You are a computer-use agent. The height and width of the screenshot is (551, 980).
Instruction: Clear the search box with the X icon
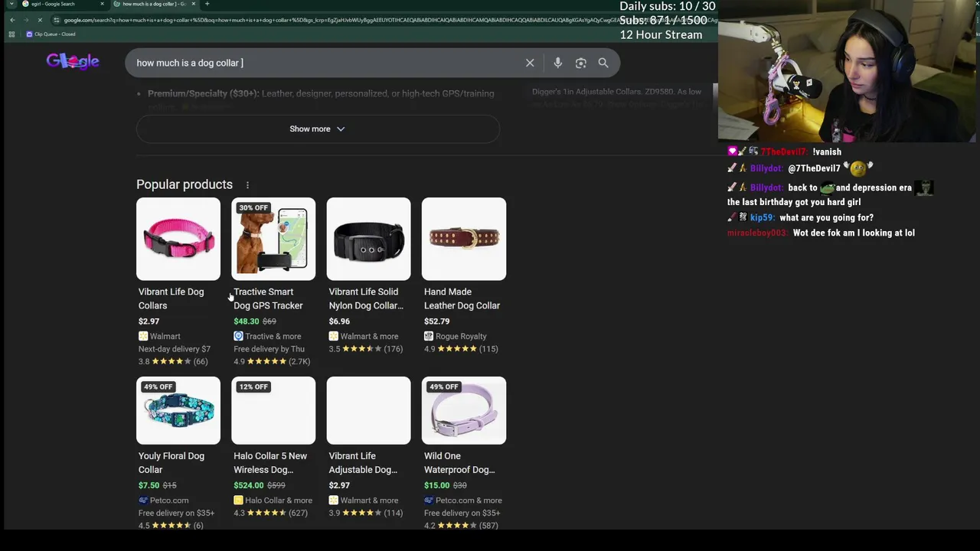click(x=530, y=63)
